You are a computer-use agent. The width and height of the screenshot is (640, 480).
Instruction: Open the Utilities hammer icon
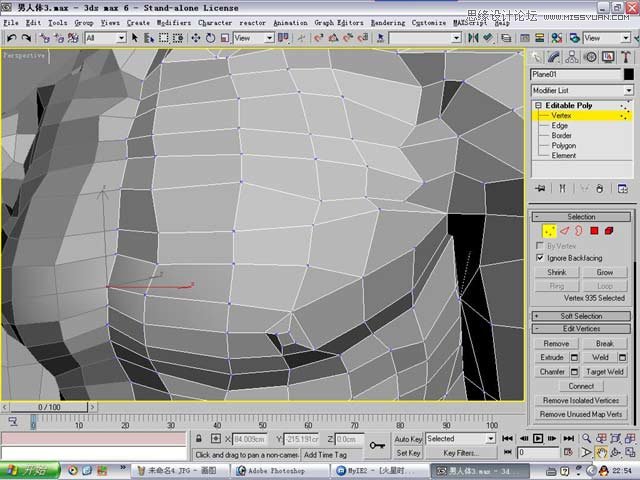[x=626, y=57]
